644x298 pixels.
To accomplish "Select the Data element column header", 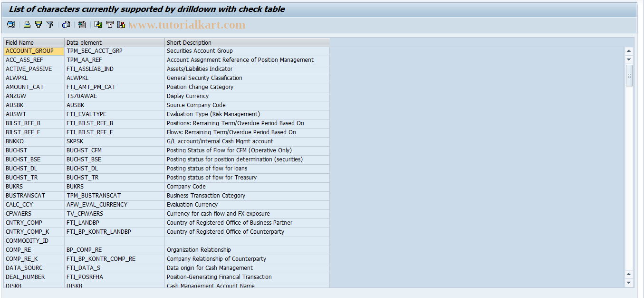I will tap(115, 42).
